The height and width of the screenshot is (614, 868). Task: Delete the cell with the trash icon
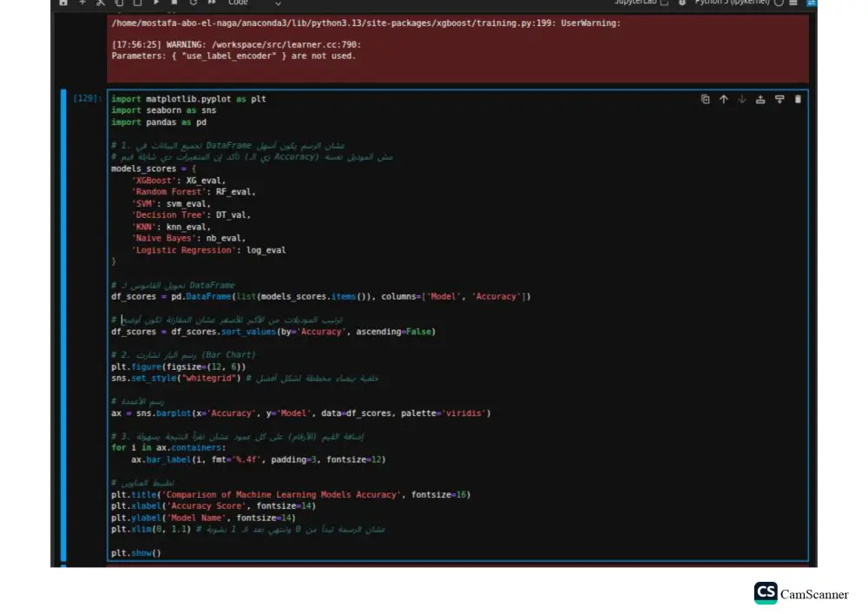[x=798, y=100]
